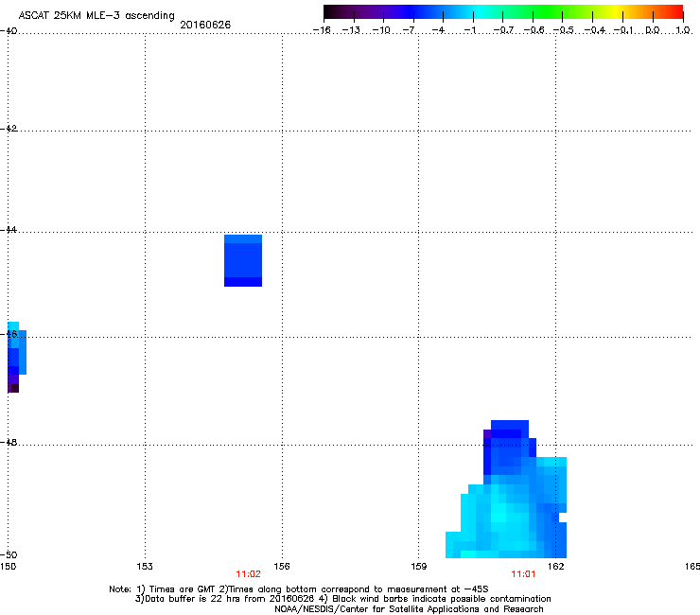Click the longitude label 153
Viewport: 700px width, 615px height.
[145, 567]
